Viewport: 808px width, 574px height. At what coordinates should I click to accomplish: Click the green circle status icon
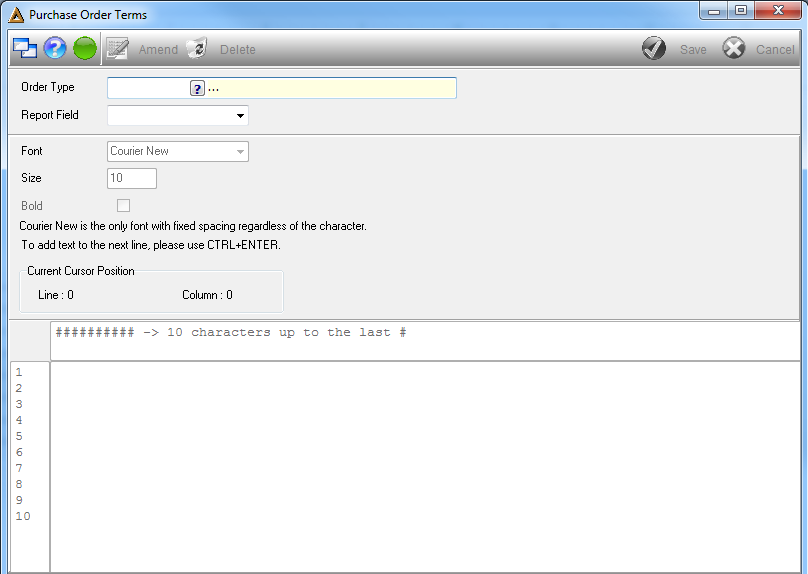[x=85, y=48]
